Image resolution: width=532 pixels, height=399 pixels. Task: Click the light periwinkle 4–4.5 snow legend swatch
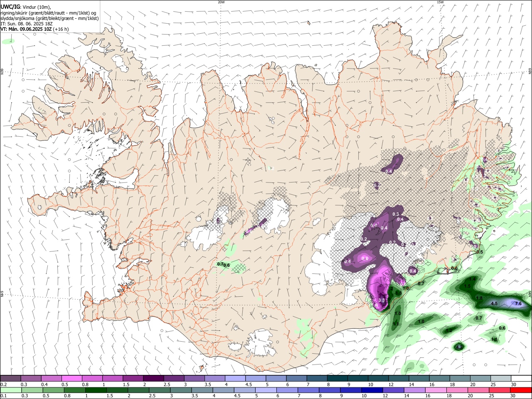234,378
